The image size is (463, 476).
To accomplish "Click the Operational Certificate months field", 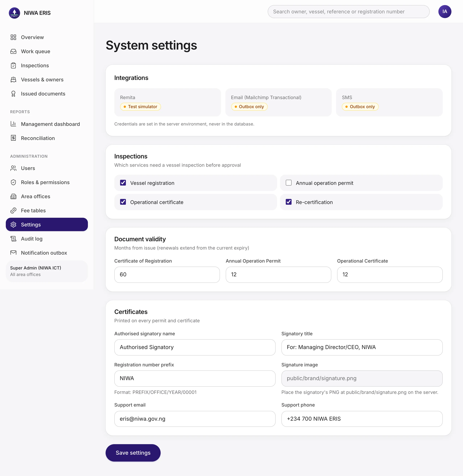I will 390,275.
